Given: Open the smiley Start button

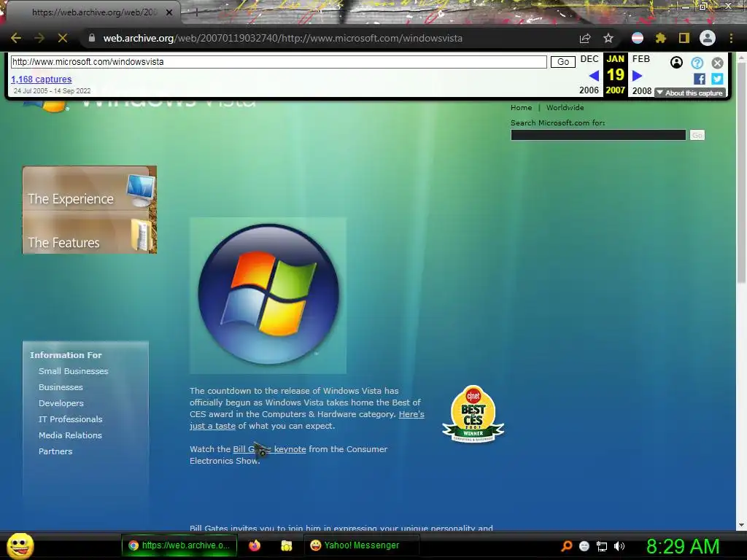Looking at the screenshot, I should tap(20, 545).
